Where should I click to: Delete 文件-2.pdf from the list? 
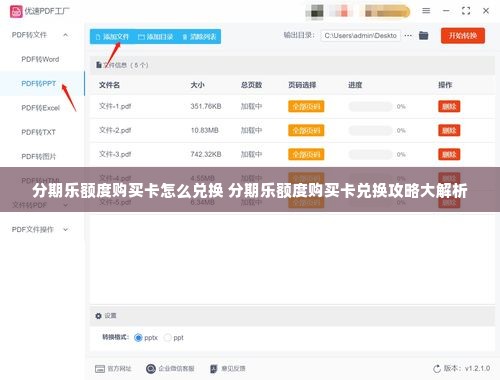[x=449, y=130]
